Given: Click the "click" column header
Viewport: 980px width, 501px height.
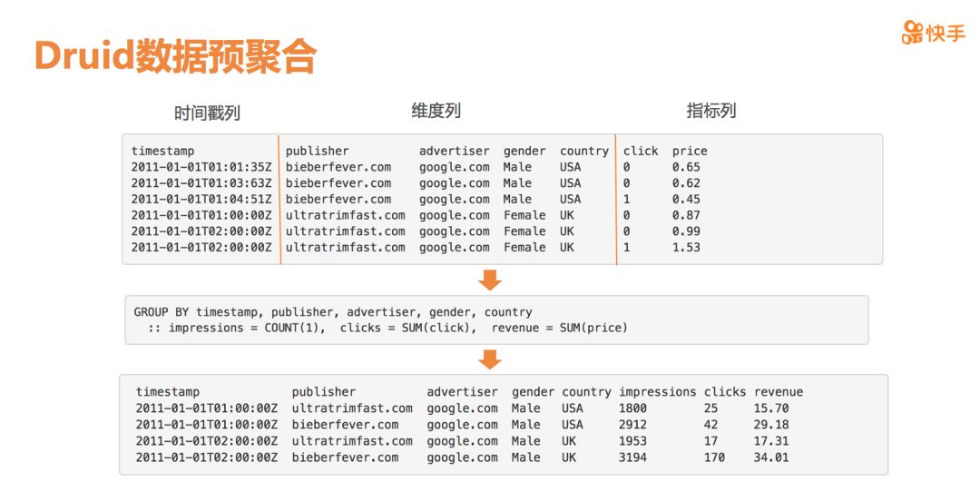Looking at the screenshot, I should (641, 151).
